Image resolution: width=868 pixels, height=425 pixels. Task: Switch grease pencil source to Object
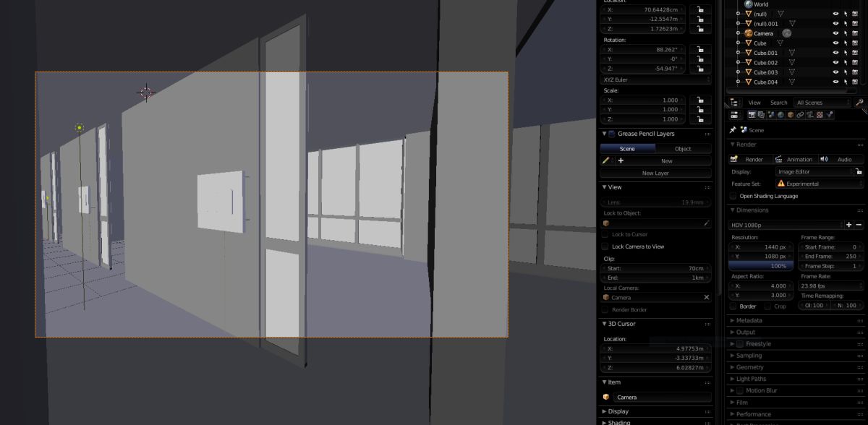(x=684, y=148)
